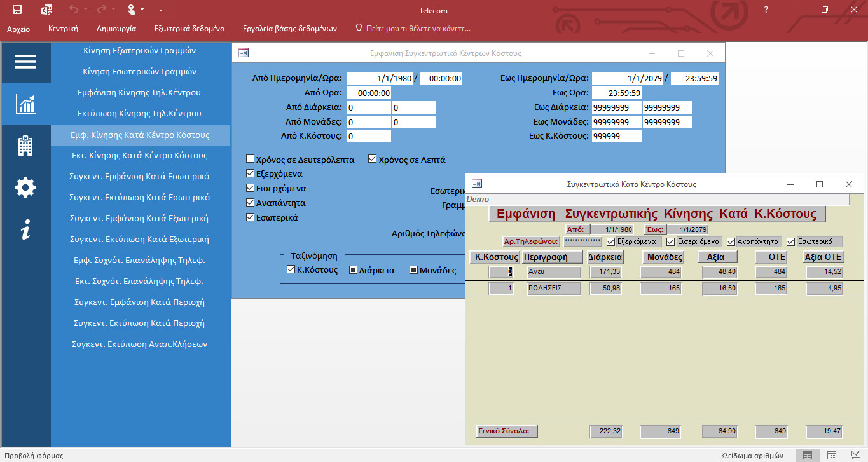Click the info icon in sidebar
The height and width of the screenshot is (462, 868).
(25, 229)
